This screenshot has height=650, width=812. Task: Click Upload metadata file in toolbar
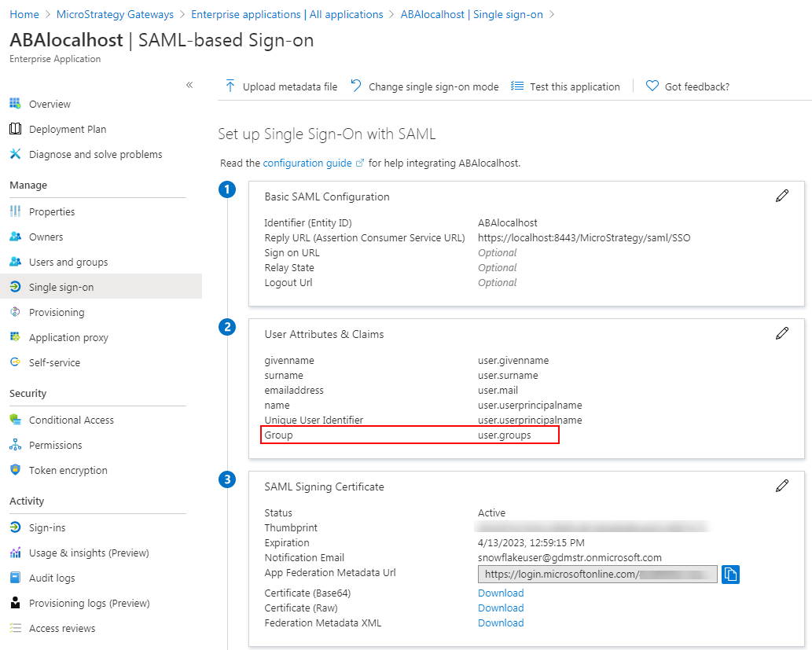(x=281, y=86)
